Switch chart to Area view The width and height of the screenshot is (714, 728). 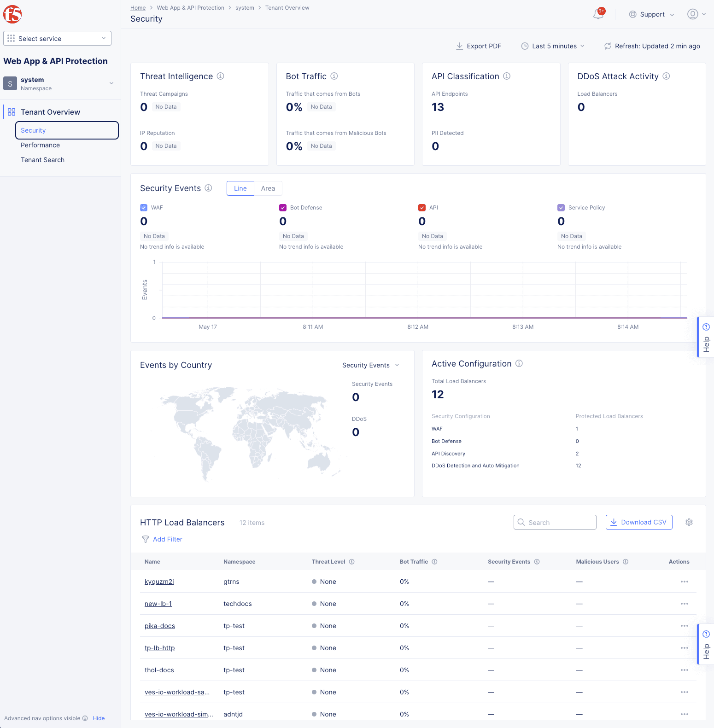[x=268, y=188]
